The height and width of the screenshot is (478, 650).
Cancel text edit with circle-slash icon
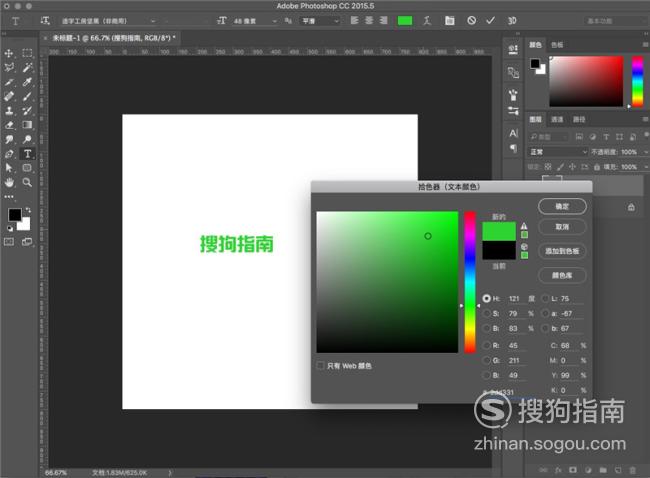click(x=471, y=20)
